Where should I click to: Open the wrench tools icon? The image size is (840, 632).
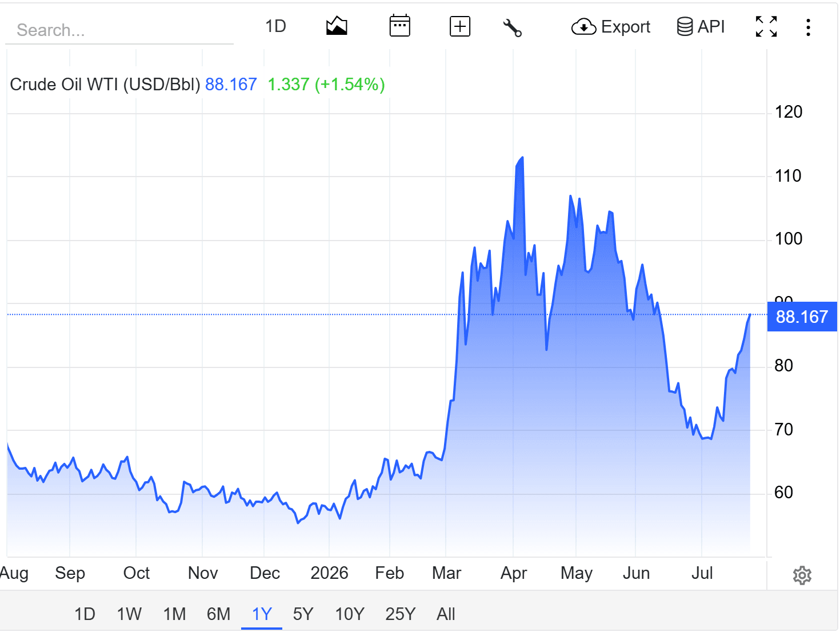[512, 27]
